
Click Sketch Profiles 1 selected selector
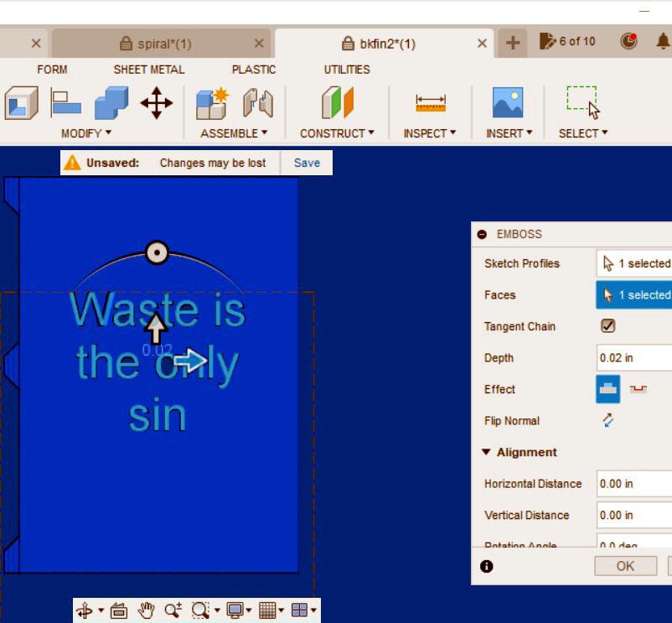(x=633, y=263)
